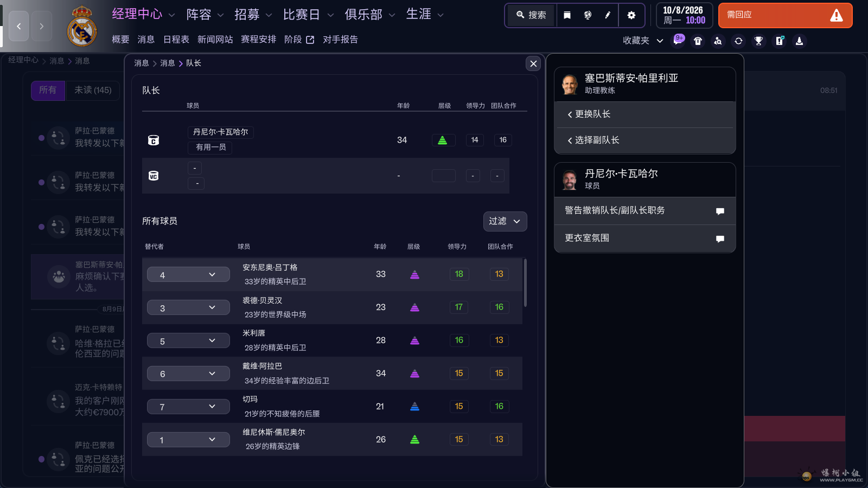
Task: Click the shirt kit icon in the top bar
Action: coord(698,41)
